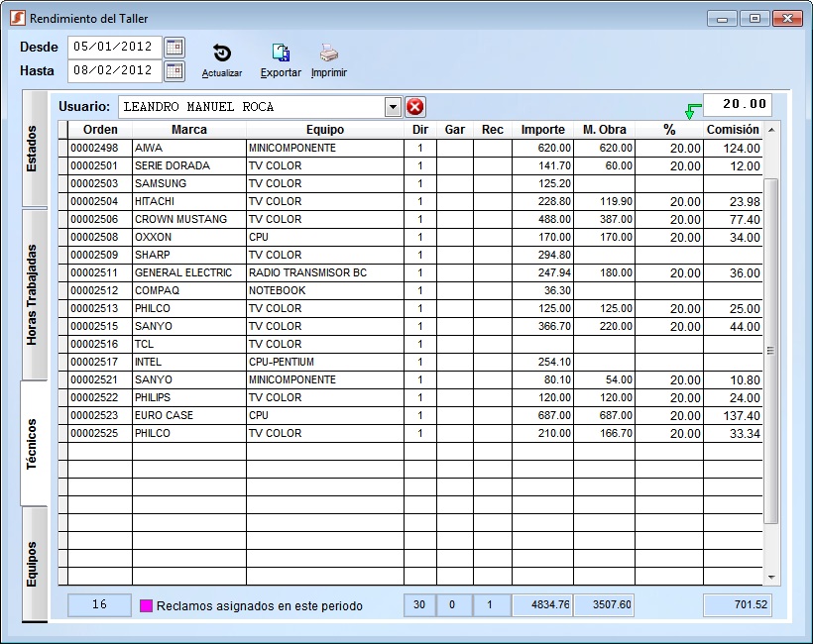The height and width of the screenshot is (644, 813).
Task: Click the pink Reclamos legend color square
Action: click(146, 605)
